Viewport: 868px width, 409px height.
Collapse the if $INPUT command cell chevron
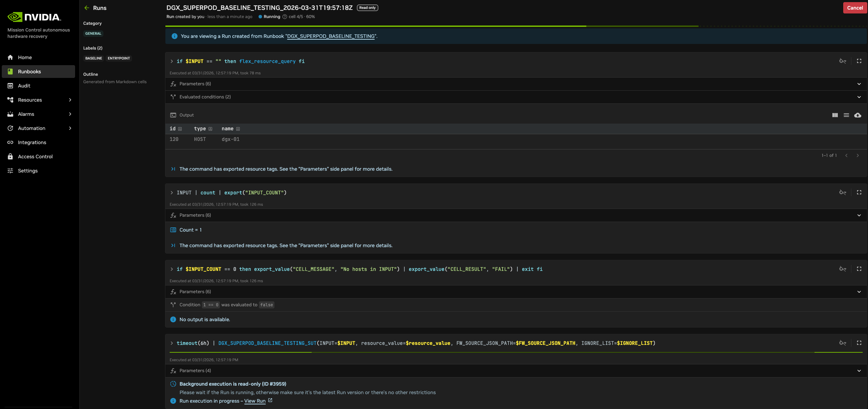[172, 61]
